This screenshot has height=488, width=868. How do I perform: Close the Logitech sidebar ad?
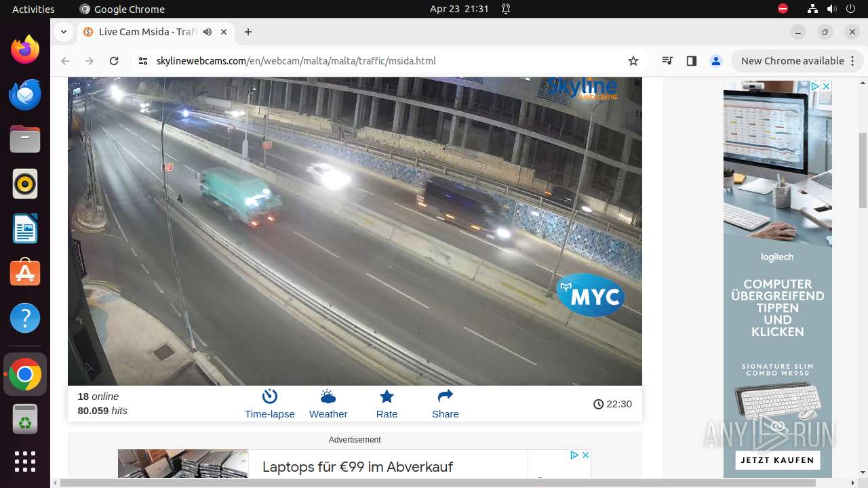coord(826,86)
